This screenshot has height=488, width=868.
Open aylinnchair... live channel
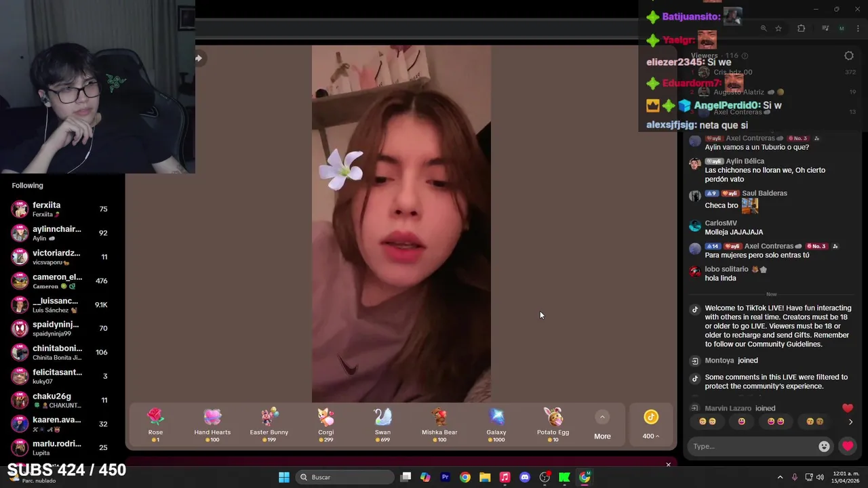click(x=62, y=233)
